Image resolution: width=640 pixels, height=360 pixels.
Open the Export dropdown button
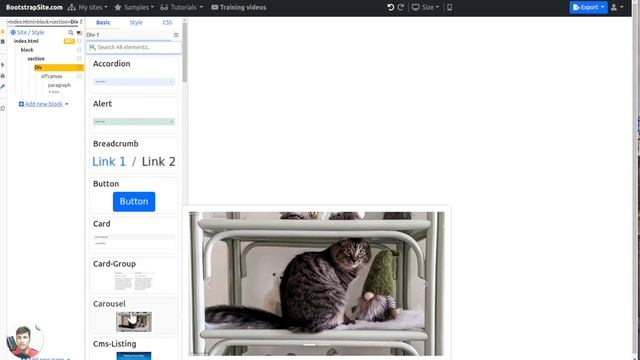pyautogui.click(x=588, y=7)
